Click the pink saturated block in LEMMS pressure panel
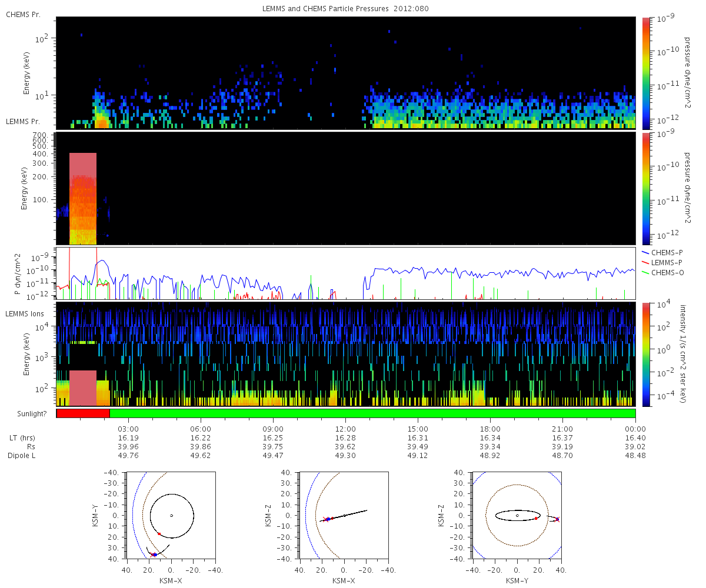 (82, 199)
